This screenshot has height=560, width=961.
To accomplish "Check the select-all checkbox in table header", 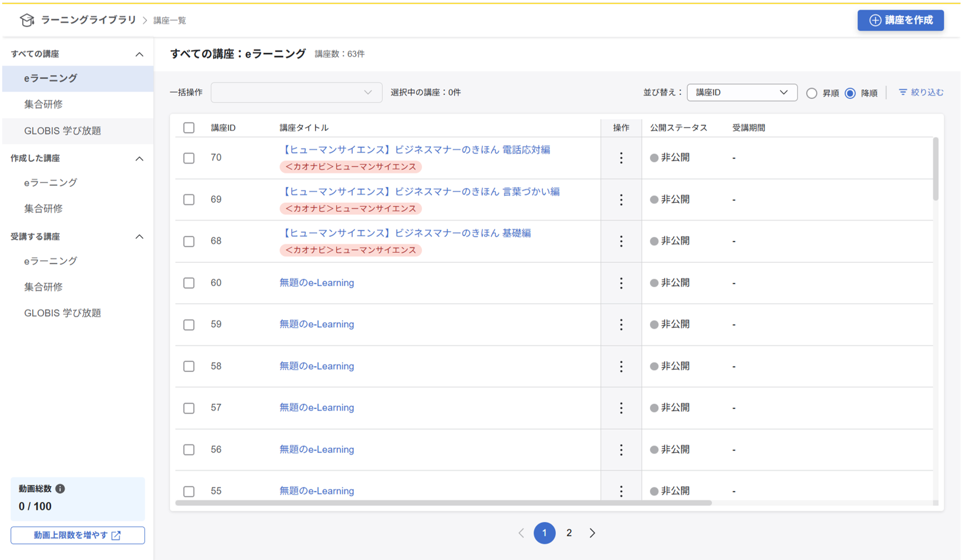I will point(189,128).
